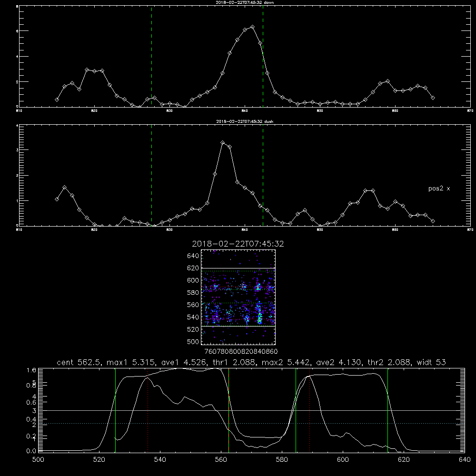This screenshot has width=476, height=476.
Task: Click bottom plot x-axis label 500
Action: (x=38, y=460)
